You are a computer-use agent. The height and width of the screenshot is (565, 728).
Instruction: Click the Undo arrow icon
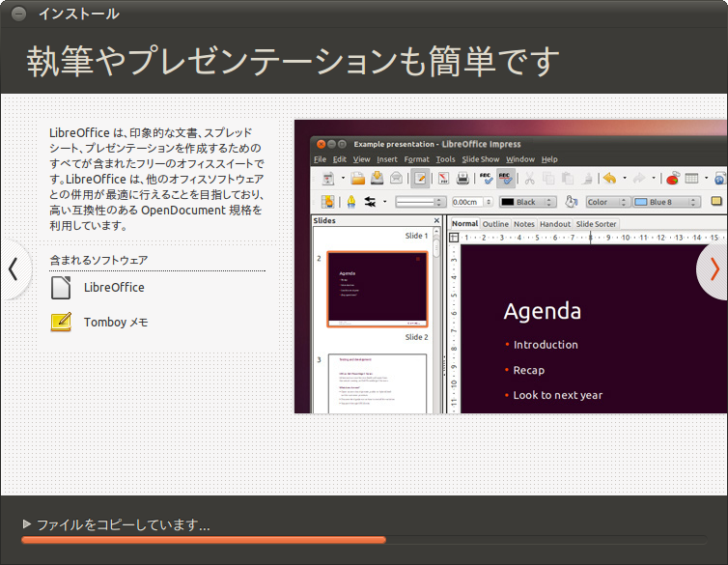(610, 179)
